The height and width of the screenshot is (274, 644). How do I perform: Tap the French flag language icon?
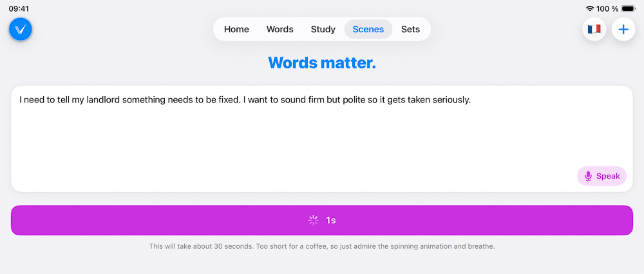[x=594, y=29]
